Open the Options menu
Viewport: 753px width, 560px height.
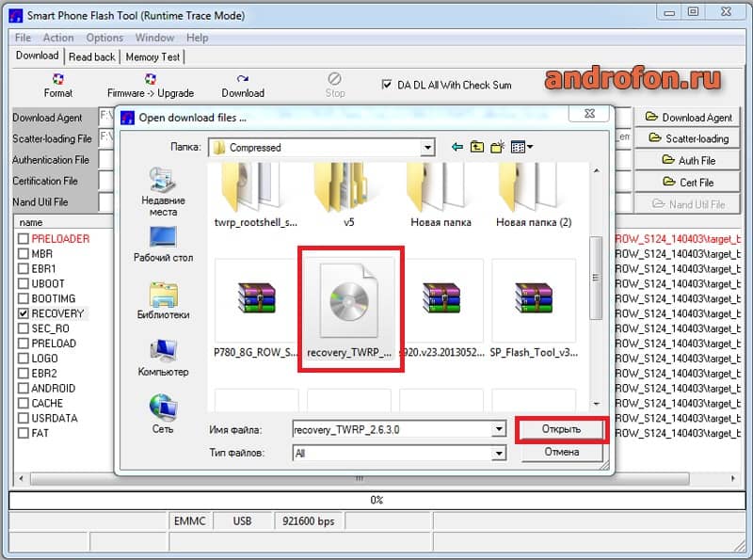(104, 38)
